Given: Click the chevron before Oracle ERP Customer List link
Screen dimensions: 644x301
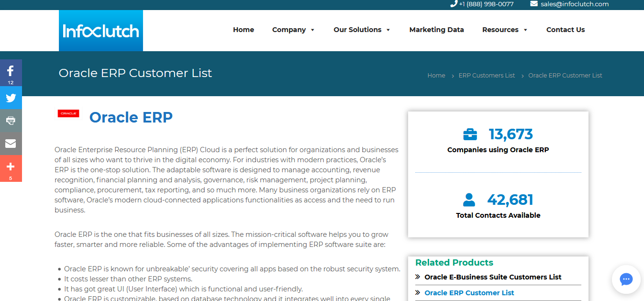Looking at the screenshot, I should tap(418, 293).
